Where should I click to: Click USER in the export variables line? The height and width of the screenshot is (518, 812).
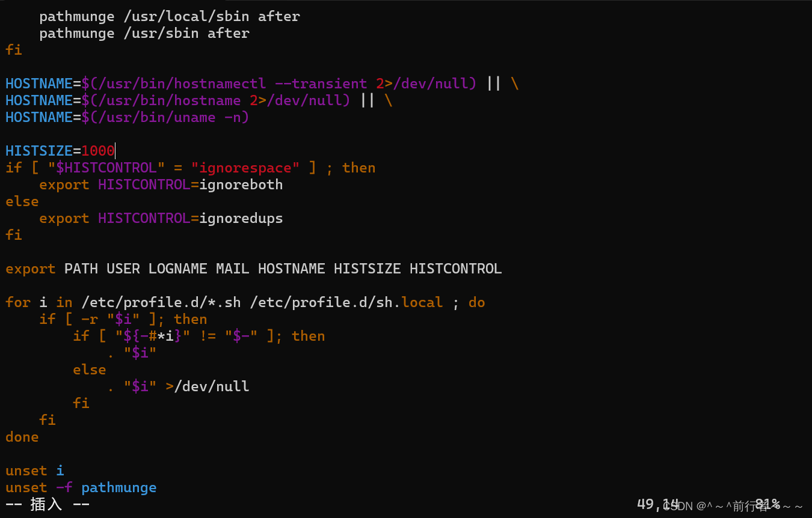(123, 269)
